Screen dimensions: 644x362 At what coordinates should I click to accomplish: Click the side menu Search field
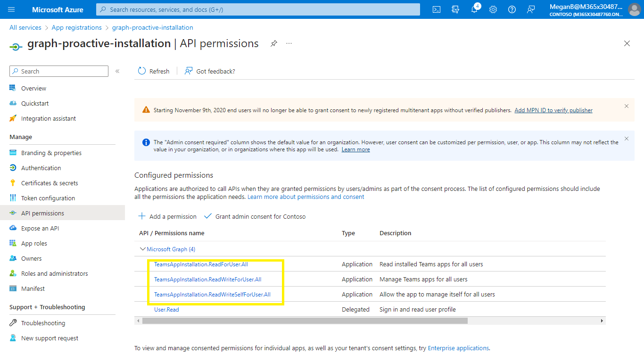pyautogui.click(x=59, y=71)
